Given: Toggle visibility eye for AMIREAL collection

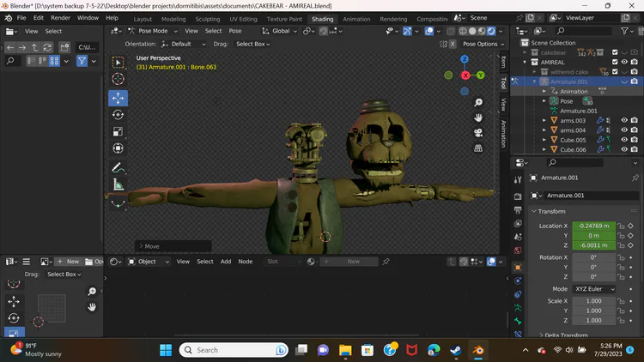Looking at the screenshot, I should pyautogui.click(x=624, y=62).
